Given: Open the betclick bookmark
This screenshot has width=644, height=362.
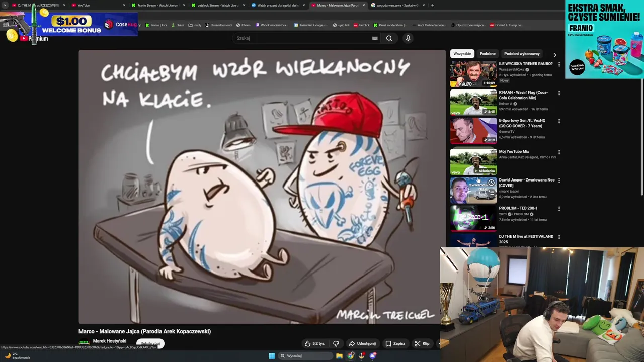Looking at the screenshot, I should [362, 25].
